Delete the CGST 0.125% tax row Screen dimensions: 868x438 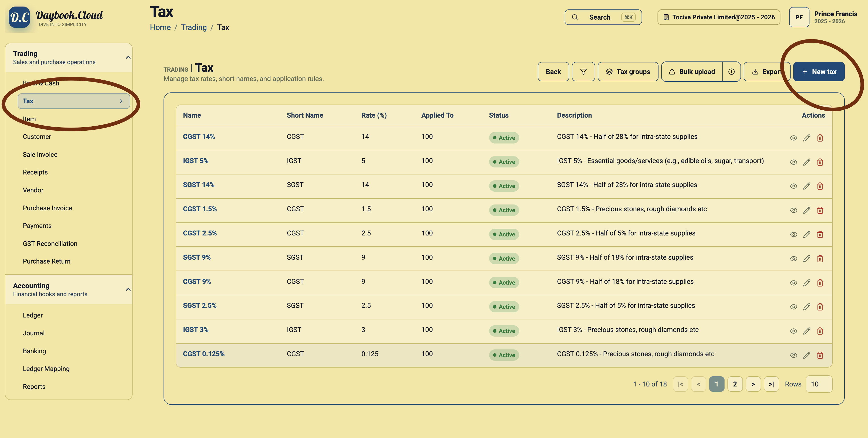tap(820, 355)
